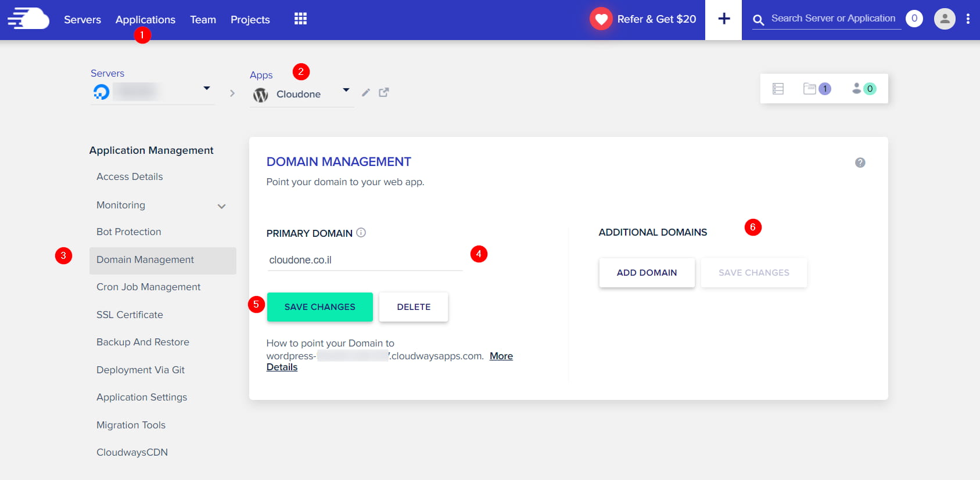The width and height of the screenshot is (980, 480).
Task: Open the three-dot options menu
Action: 968,19
